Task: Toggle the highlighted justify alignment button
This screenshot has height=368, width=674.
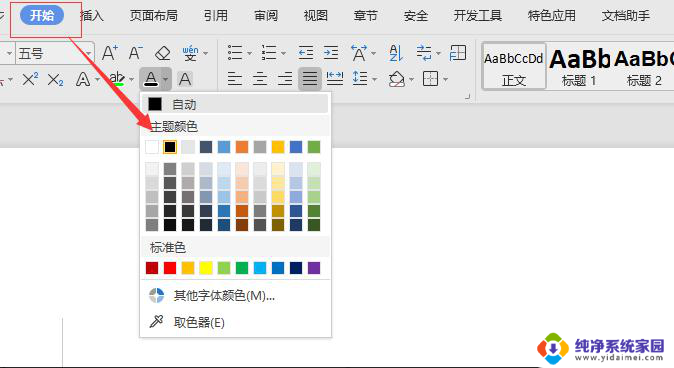Action: pyautogui.click(x=309, y=79)
